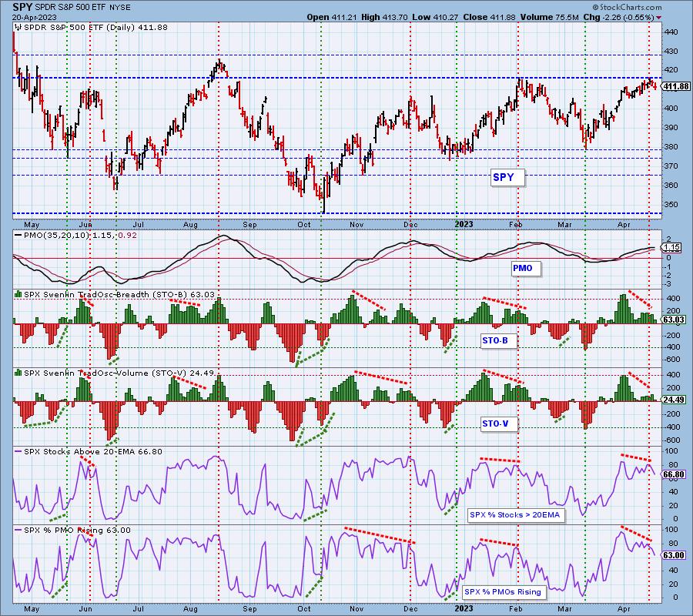Image resolution: width=693 pixels, height=616 pixels.
Task: Select the 24.49 STO-V value tag
Action: coord(675,399)
